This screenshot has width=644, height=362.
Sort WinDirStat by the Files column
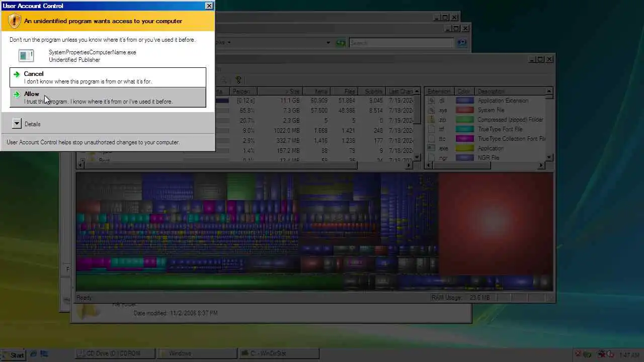tap(344, 92)
